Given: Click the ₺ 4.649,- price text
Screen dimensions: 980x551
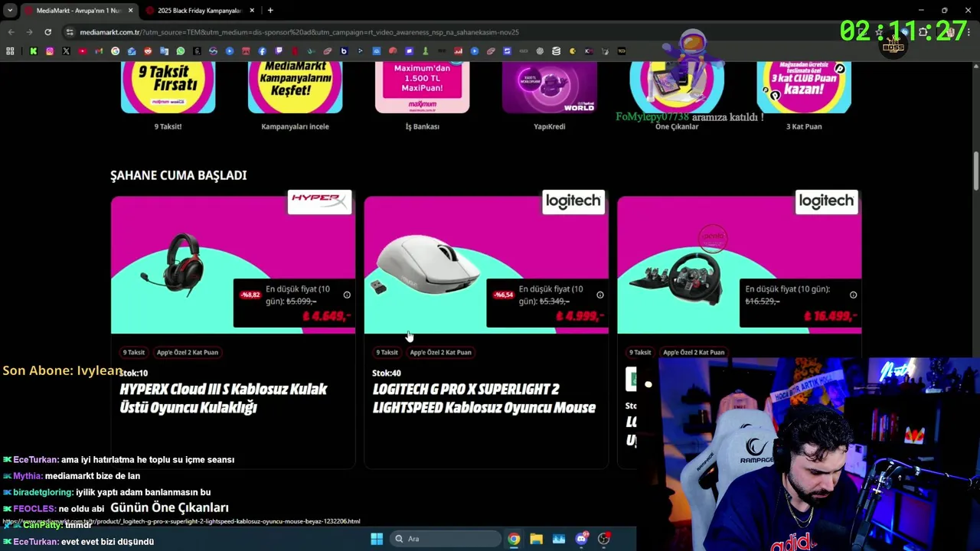Looking at the screenshot, I should coord(327,316).
